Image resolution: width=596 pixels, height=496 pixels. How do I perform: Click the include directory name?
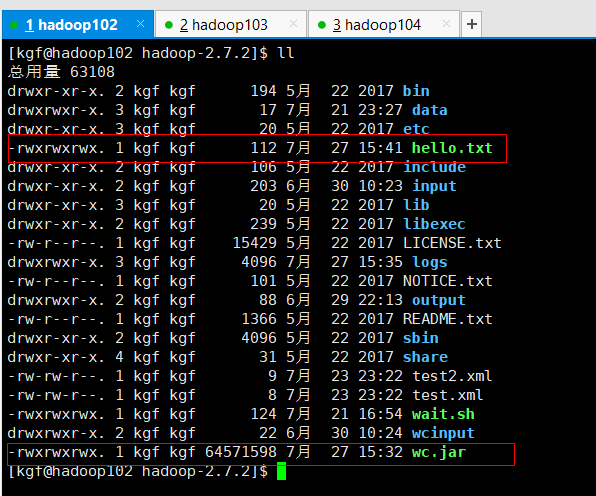(x=434, y=167)
